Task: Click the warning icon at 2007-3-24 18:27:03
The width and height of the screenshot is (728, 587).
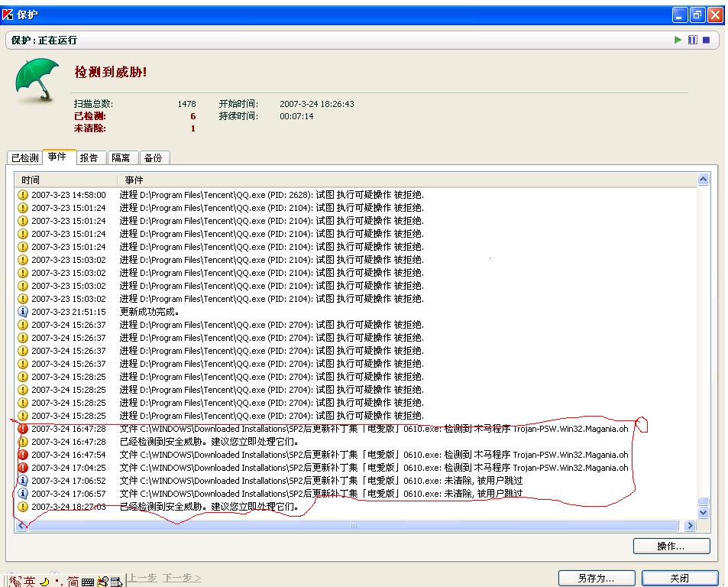Action: click(23, 507)
